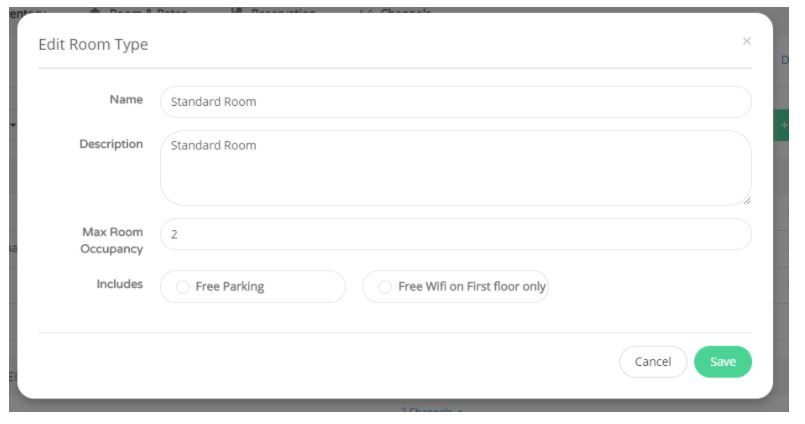The image size is (805, 424).
Task: Close the Edit Room Type dialog
Action: click(746, 41)
